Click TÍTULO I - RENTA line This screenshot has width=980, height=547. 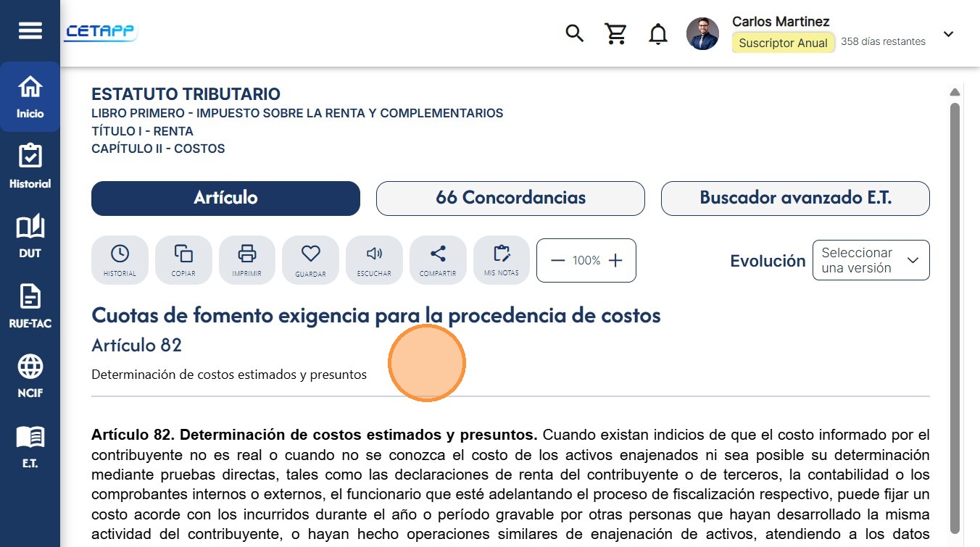(x=142, y=131)
